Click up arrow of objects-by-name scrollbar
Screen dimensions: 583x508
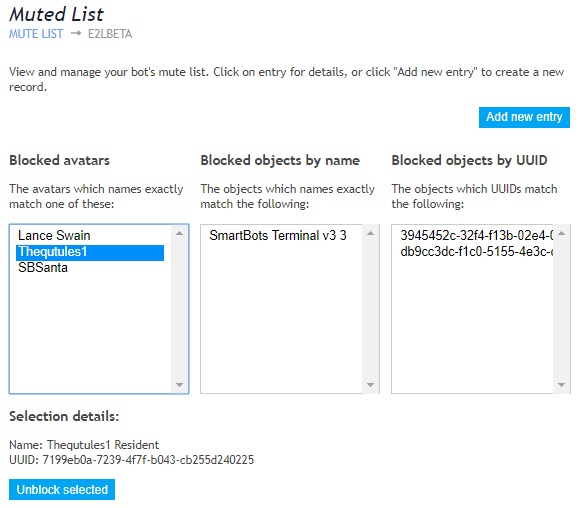coord(370,234)
